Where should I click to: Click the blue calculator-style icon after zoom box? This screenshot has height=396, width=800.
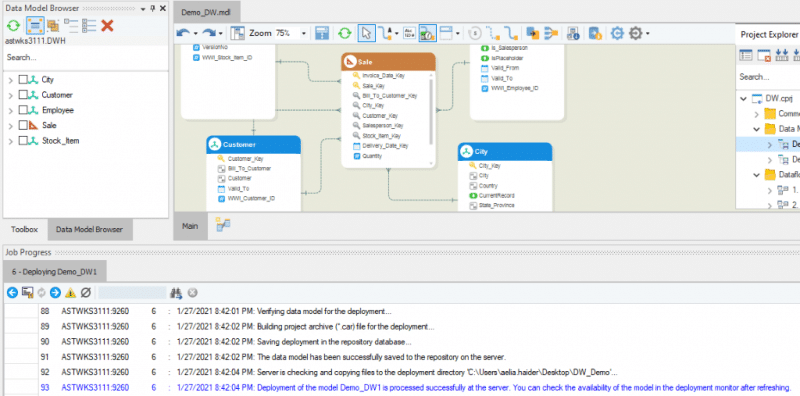321,33
